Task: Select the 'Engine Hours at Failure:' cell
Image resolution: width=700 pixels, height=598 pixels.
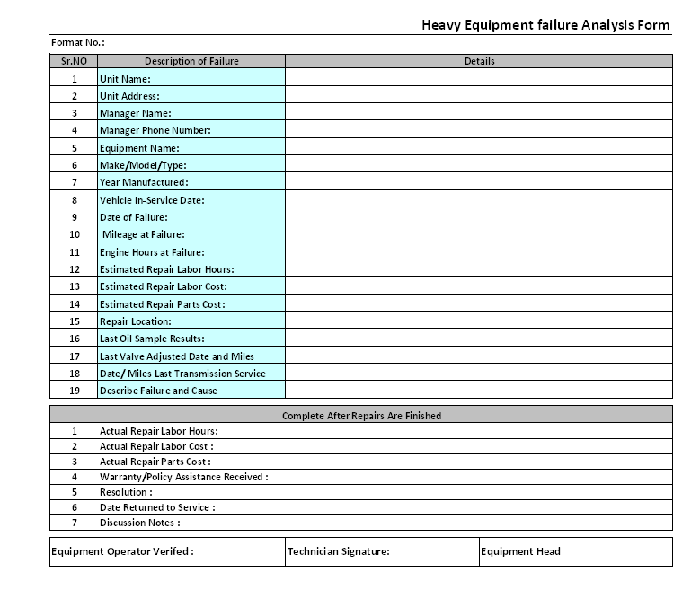Action: coord(191,251)
